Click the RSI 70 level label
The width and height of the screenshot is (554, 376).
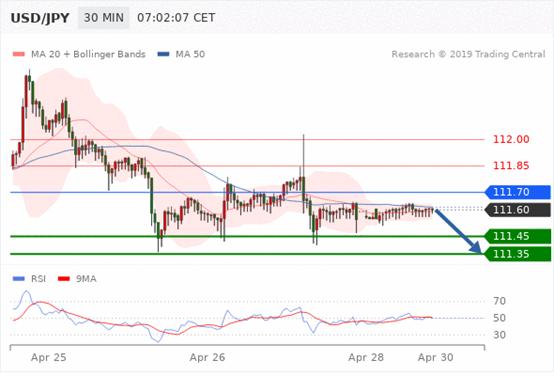499,301
